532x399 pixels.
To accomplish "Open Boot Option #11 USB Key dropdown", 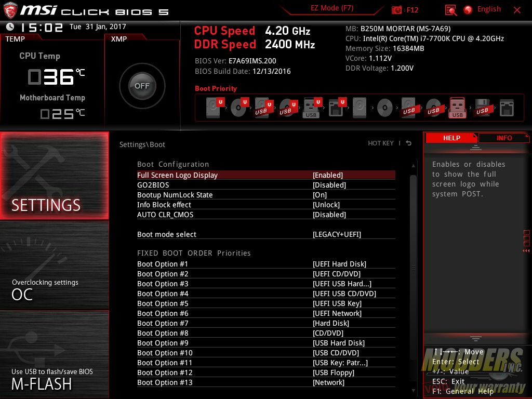I will 340,362.
